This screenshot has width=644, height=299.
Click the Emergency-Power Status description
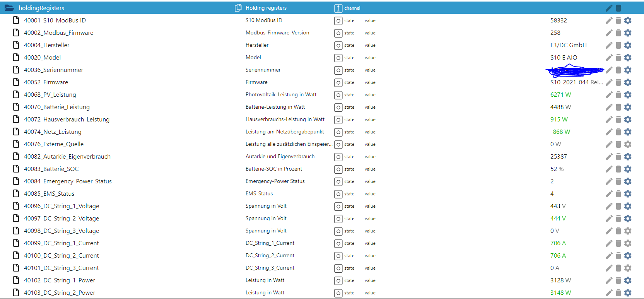[x=275, y=181]
